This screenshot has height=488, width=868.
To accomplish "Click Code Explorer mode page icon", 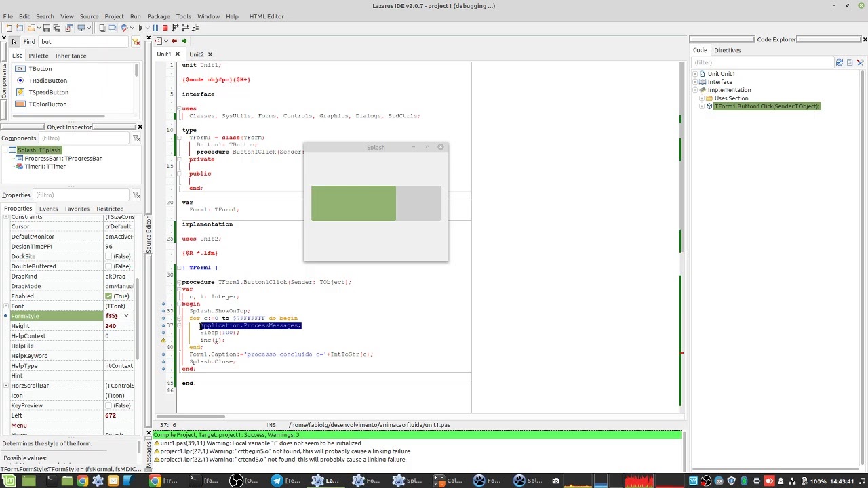I will pos(850,62).
